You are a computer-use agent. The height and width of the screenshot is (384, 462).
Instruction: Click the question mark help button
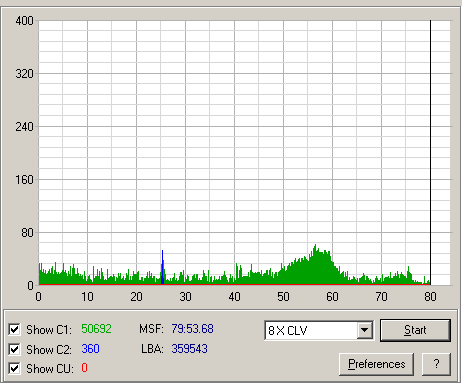pos(436,364)
